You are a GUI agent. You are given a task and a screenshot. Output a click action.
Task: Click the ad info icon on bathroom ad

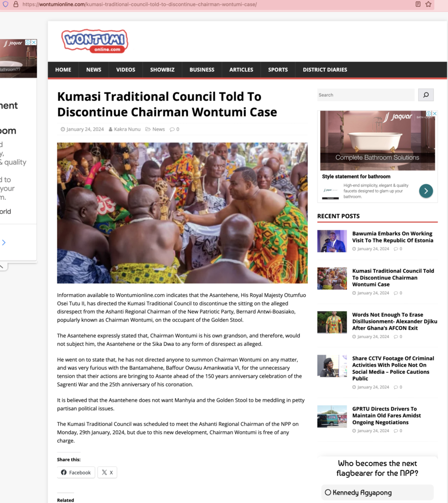coord(429,113)
